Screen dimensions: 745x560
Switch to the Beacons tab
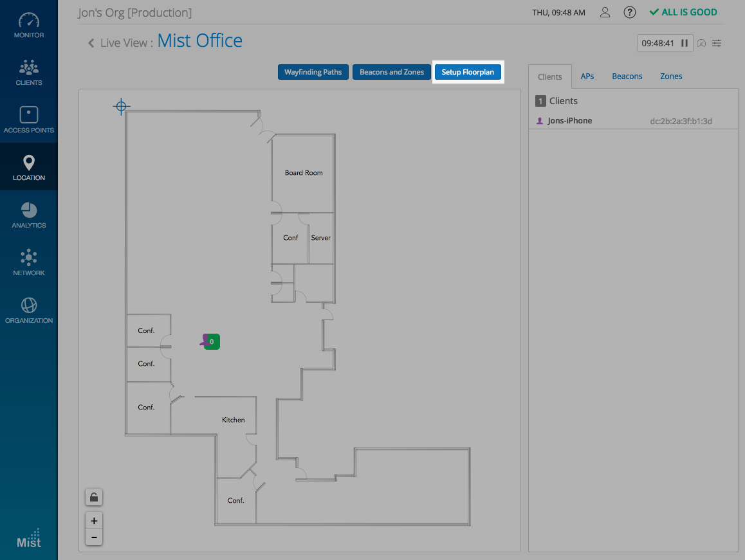coord(627,77)
